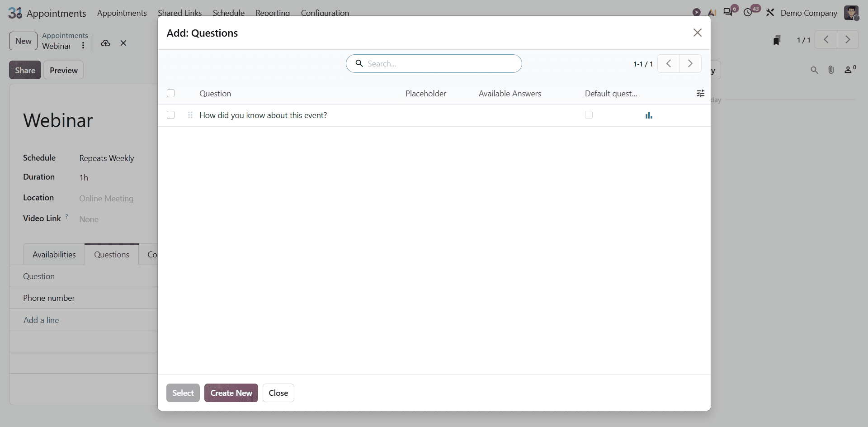Click the Add a line link
868x427 pixels.
(x=41, y=320)
